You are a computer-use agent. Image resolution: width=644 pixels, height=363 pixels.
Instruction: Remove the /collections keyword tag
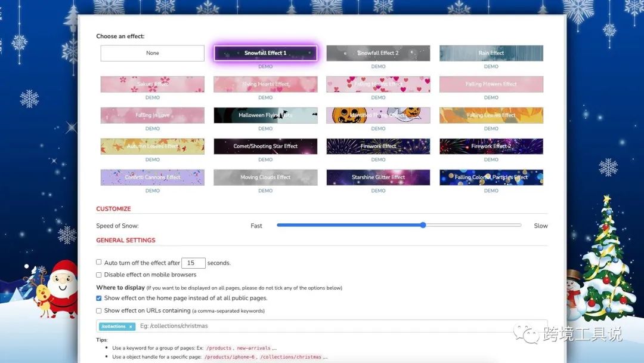click(x=131, y=326)
